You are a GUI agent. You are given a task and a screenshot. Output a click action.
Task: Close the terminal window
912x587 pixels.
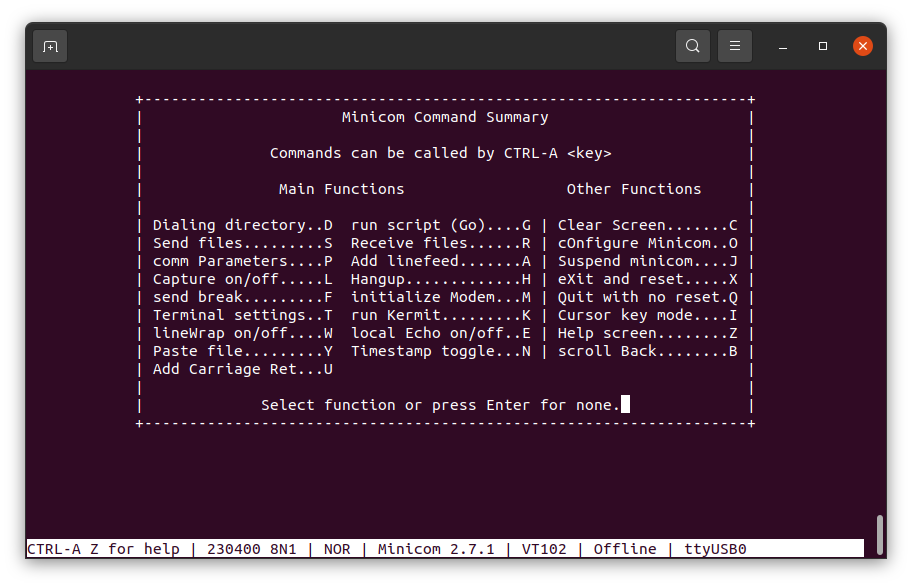863,46
